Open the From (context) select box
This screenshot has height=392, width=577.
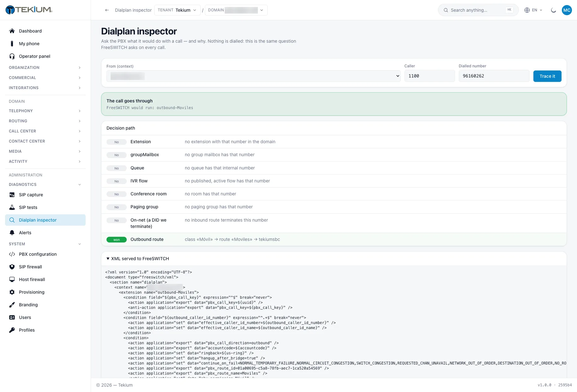point(253,76)
